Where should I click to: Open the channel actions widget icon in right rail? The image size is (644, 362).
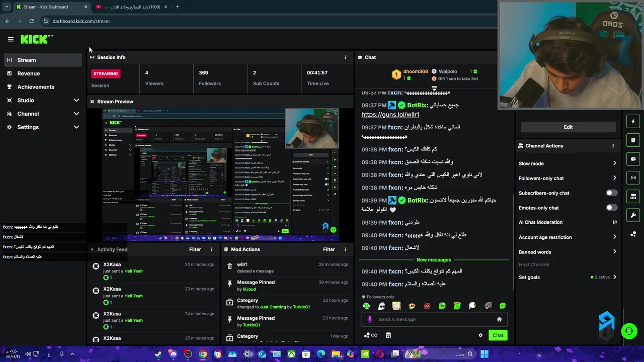click(x=633, y=196)
